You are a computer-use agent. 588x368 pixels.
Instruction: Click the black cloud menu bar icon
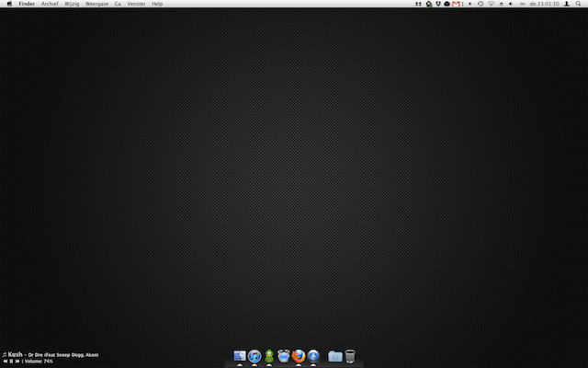447,4
